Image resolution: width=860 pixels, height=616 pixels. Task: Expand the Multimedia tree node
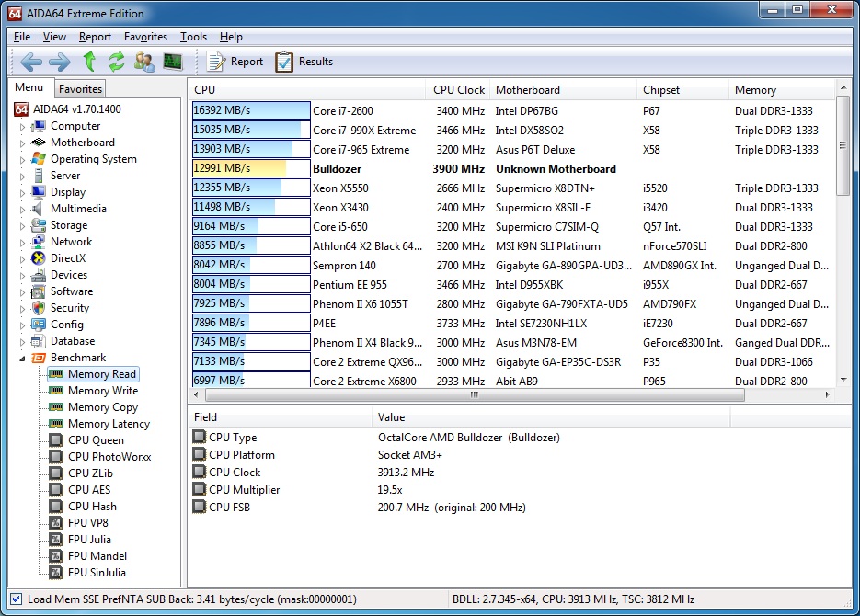(x=22, y=210)
